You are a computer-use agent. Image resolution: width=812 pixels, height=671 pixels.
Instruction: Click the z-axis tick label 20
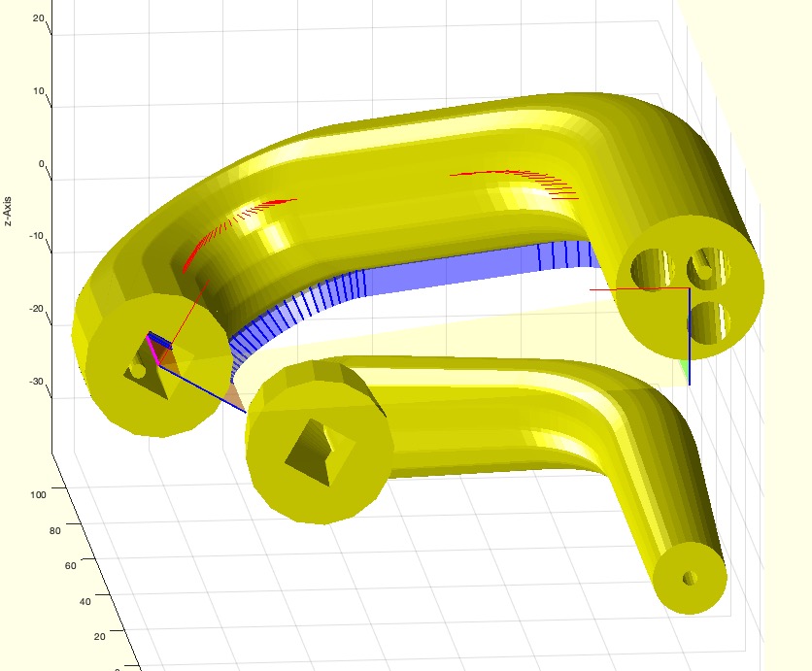click(x=38, y=18)
